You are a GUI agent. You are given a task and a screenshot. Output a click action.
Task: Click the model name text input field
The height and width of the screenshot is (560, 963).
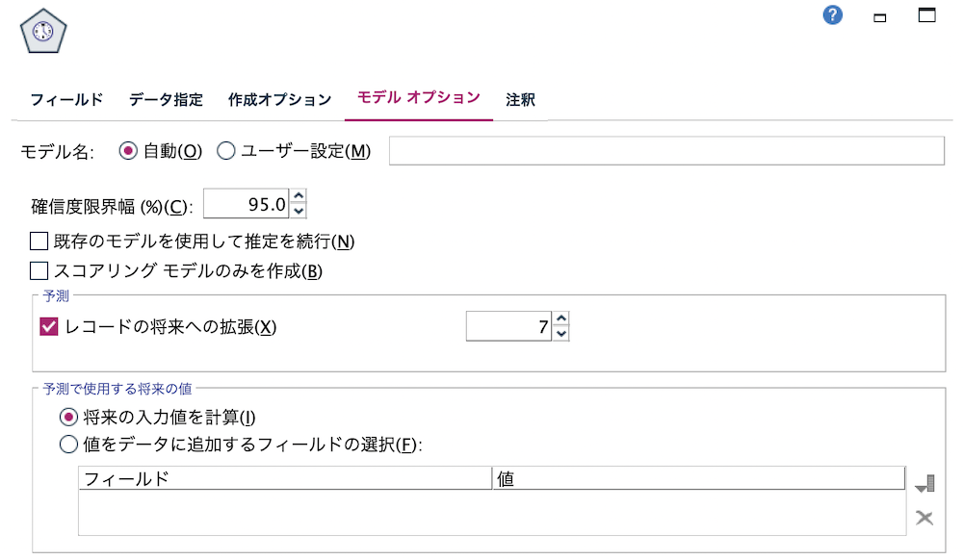[x=664, y=151]
